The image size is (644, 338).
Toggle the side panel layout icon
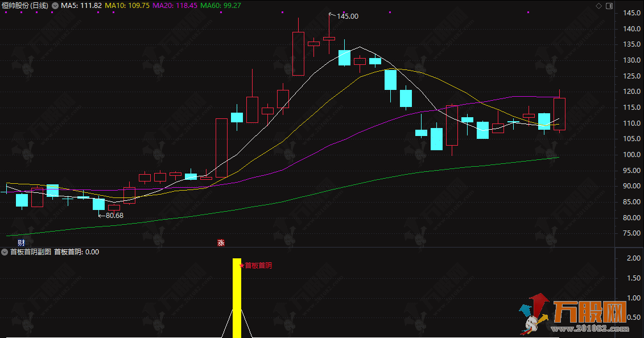(609, 6)
